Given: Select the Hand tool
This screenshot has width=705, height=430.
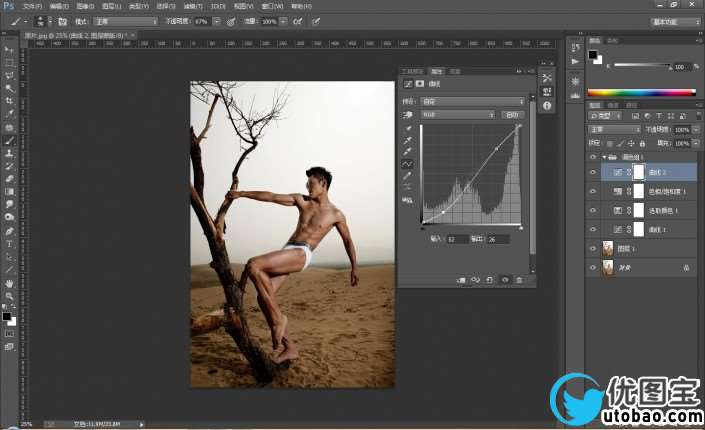Looking at the screenshot, I should [x=9, y=283].
